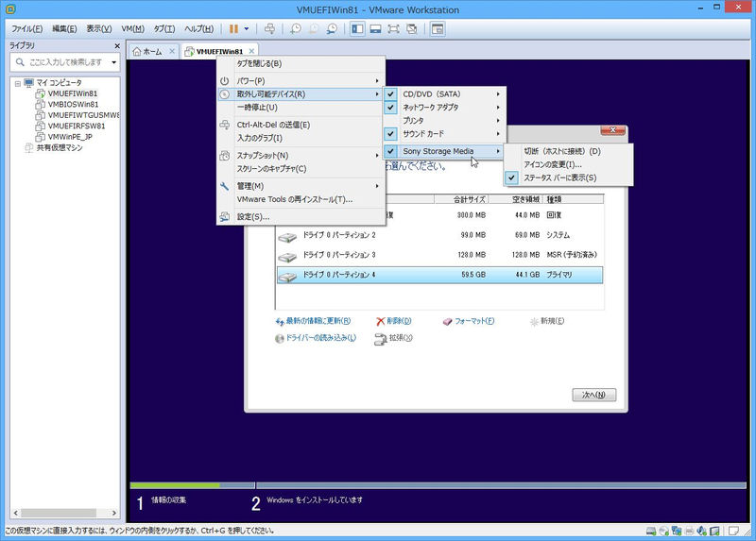Click the console view toolbar icon
This screenshot has width=756, height=541.
[x=438, y=29]
